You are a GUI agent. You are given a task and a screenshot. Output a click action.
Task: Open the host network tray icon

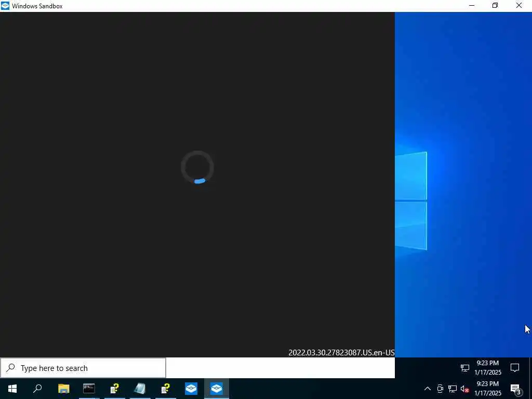pyautogui.click(x=453, y=389)
